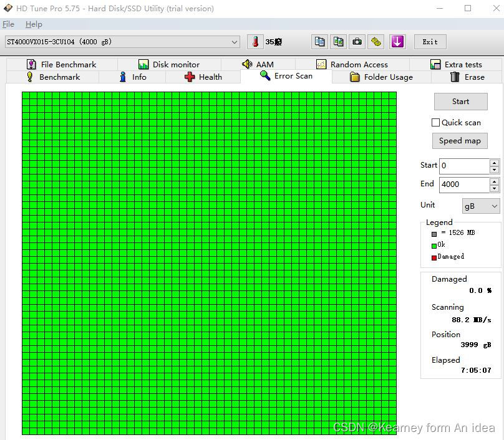Enable the Quick scan checkbox

click(x=435, y=122)
